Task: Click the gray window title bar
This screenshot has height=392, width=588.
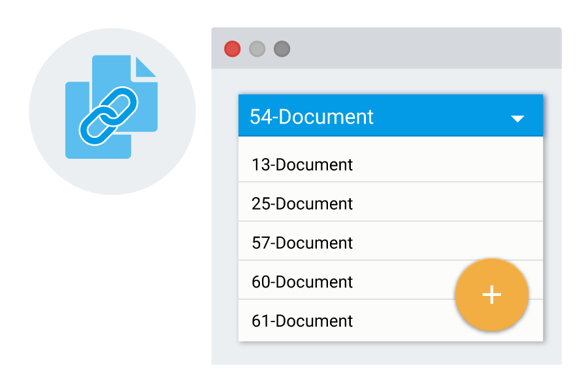Action: pos(386,48)
